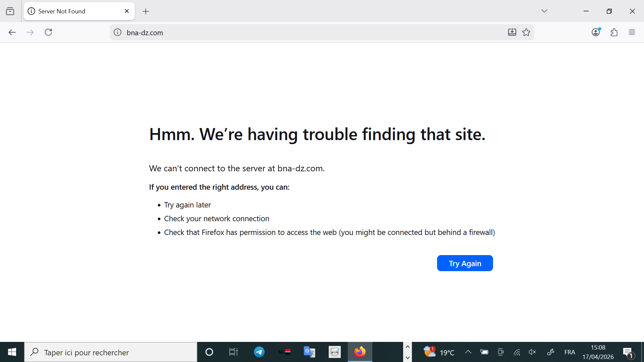This screenshot has width=644, height=362.
Task: Open recent browsing tab history icon
Action: tap(10, 11)
